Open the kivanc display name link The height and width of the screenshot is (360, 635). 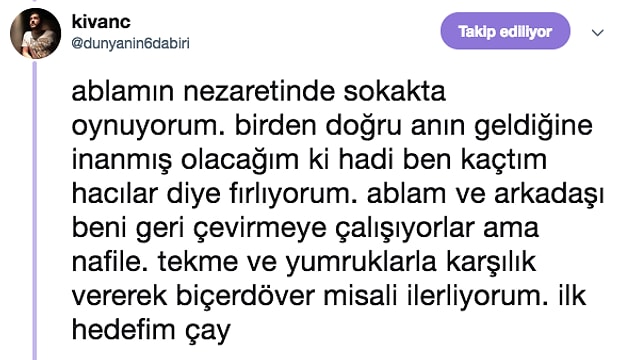pyautogui.click(x=101, y=21)
